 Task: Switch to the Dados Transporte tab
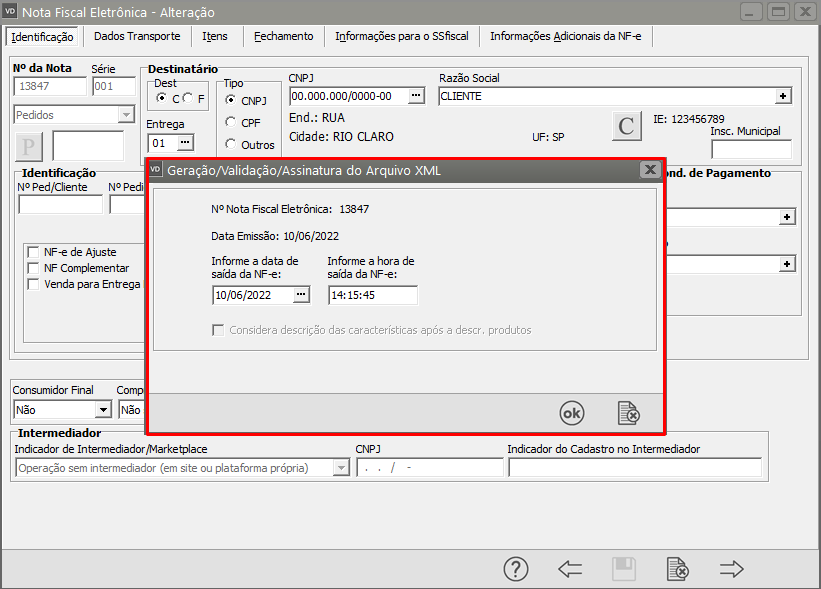pyautogui.click(x=137, y=36)
